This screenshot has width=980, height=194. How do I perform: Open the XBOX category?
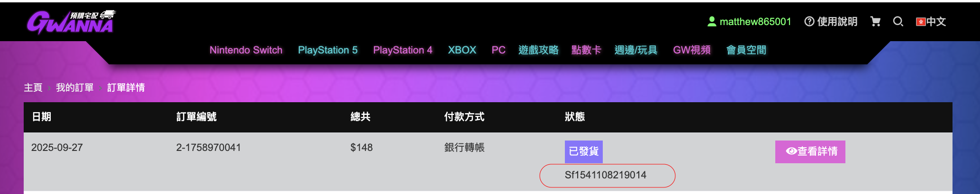click(462, 50)
